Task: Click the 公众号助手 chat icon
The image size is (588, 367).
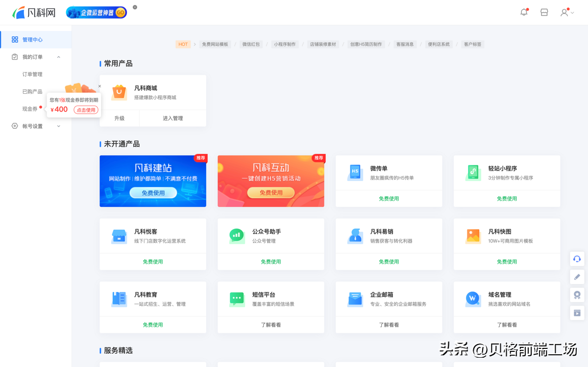Action: tap(237, 236)
